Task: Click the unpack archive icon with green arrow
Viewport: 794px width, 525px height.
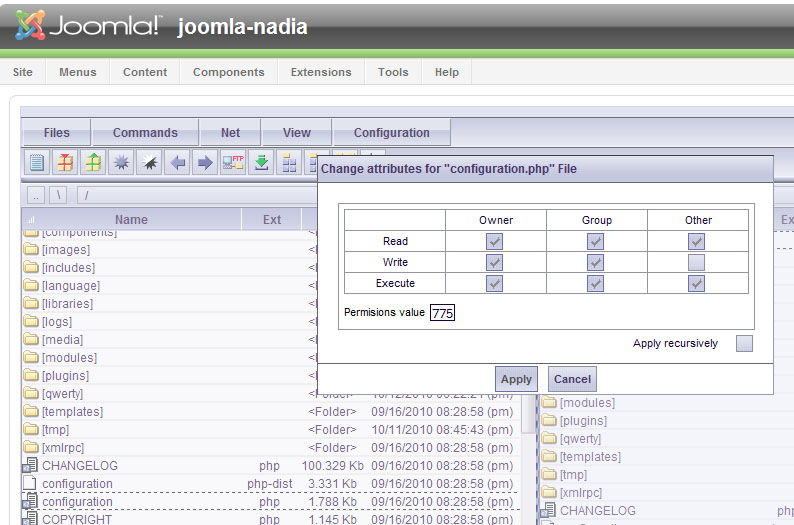Action: click(x=93, y=163)
